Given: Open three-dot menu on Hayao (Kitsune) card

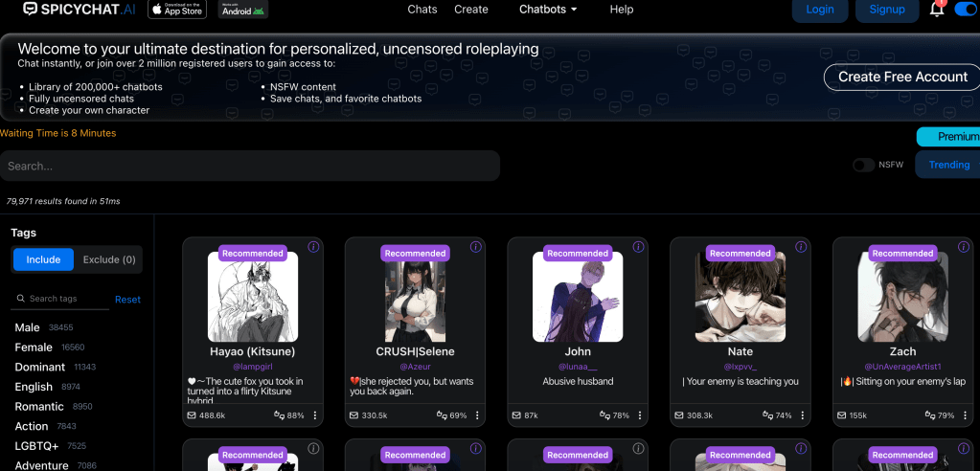Looking at the screenshot, I should point(315,415).
